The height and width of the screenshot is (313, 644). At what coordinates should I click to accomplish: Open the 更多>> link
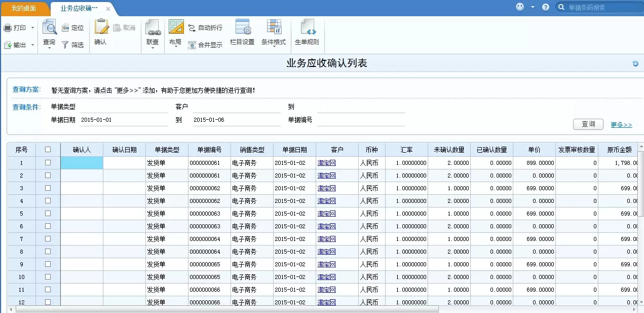(621, 125)
